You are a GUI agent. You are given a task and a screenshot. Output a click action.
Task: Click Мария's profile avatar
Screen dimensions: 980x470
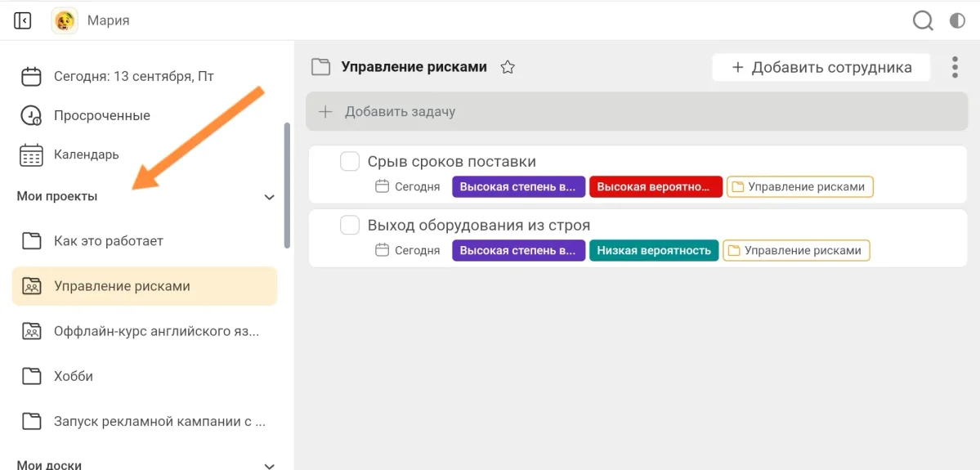tap(65, 20)
